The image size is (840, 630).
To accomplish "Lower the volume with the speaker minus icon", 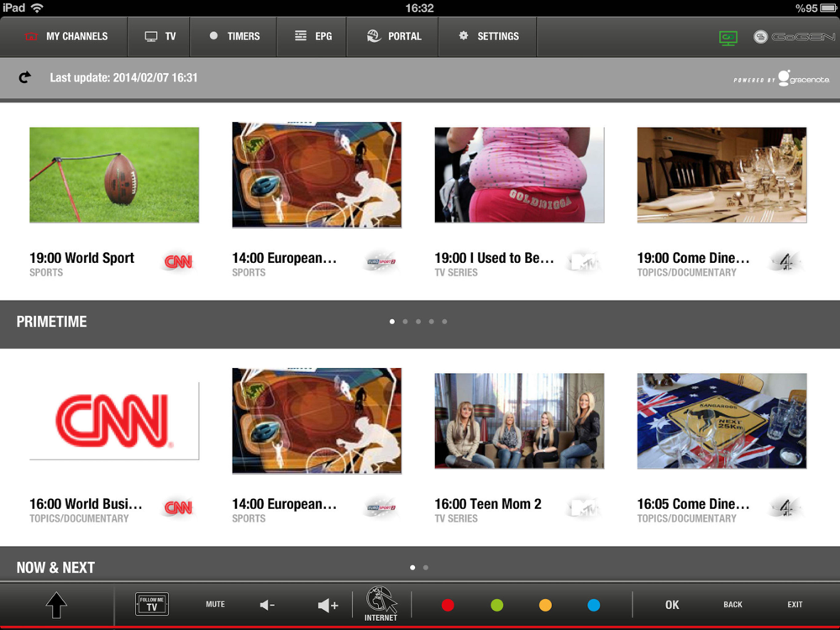I will (x=267, y=606).
